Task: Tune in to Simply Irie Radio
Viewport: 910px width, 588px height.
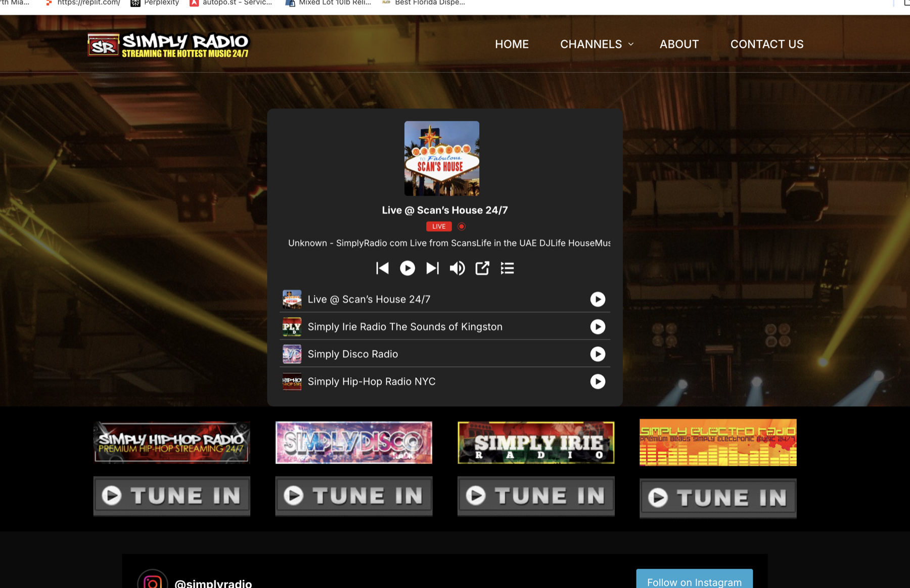Action: [x=536, y=496]
